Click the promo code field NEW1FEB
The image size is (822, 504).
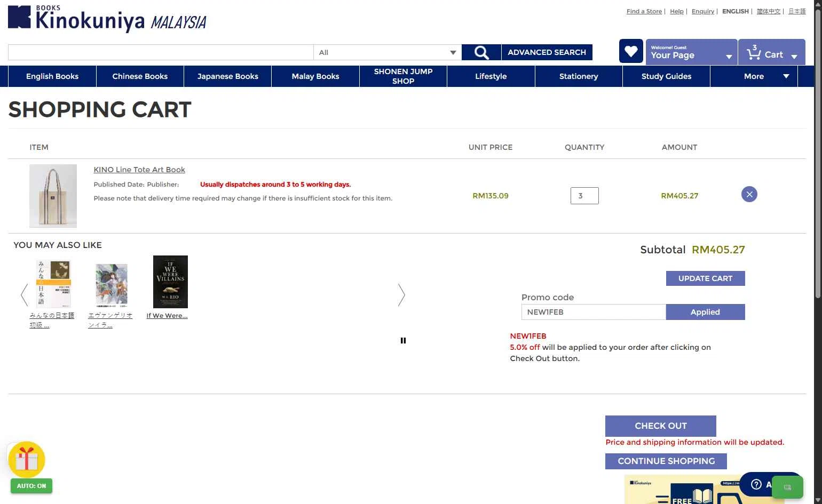pos(594,312)
